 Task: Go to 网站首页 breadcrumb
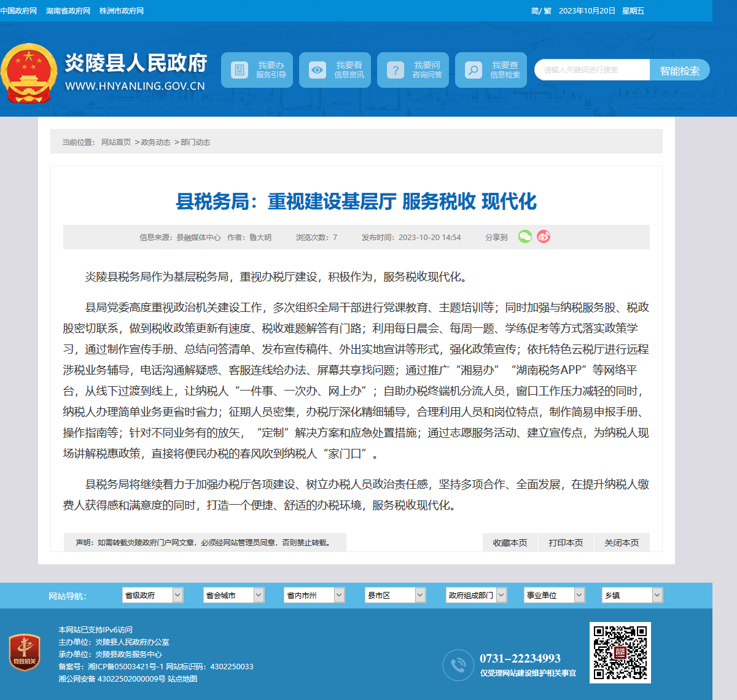(x=116, y=142)
